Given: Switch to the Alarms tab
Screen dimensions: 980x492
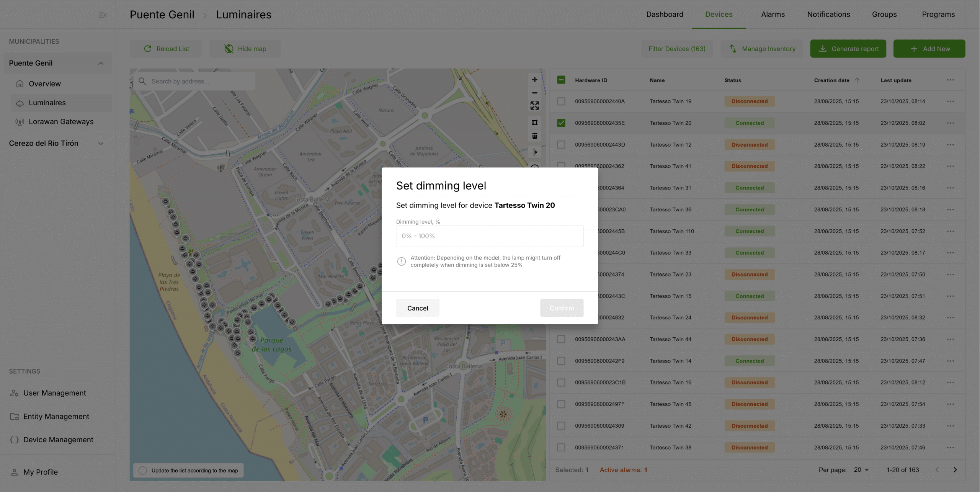Looking at the screenshot, I should (773, 15).
